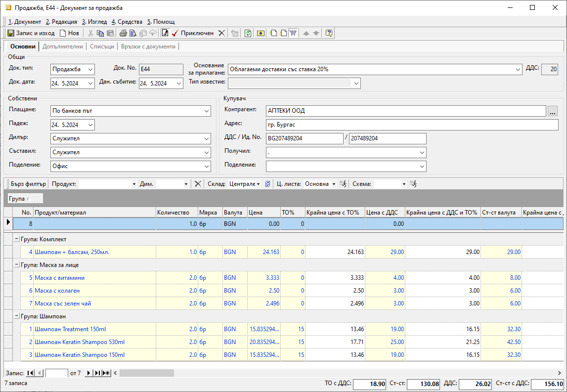Open help via the question mark icon
The height and width of the screenshot is (392, 567).
click(x=329, y=33)
